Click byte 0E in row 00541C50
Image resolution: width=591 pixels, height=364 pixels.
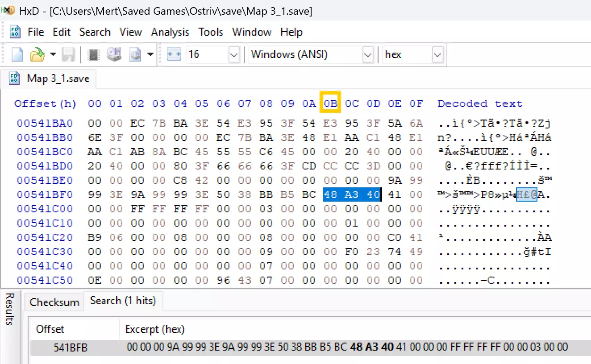[x=95, y=280]
